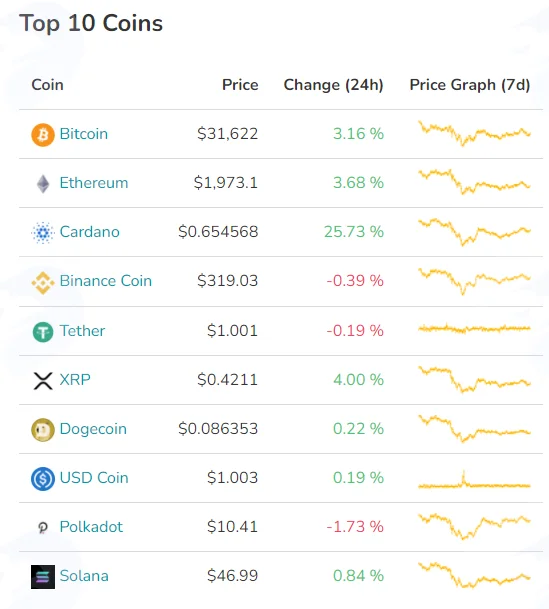This screenshot has height=609, width=549.
Task: Open the Ethereum coin link
Action: coord(94,183)
